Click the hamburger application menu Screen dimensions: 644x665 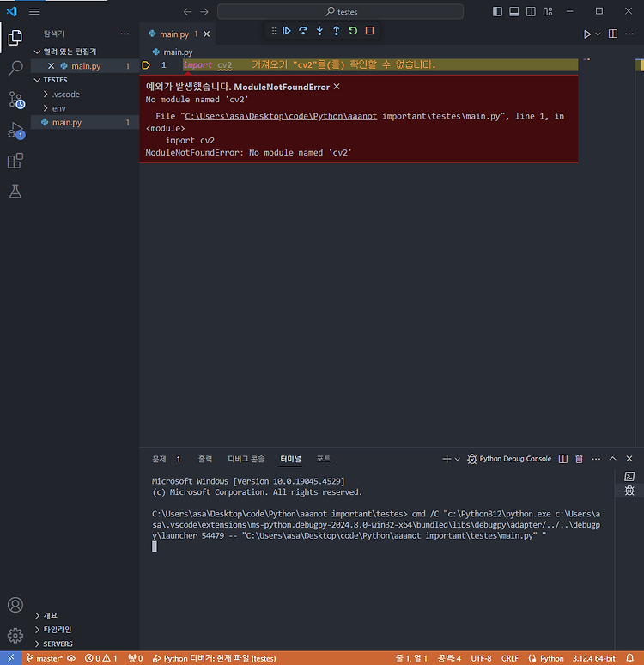tap(34, 11)
